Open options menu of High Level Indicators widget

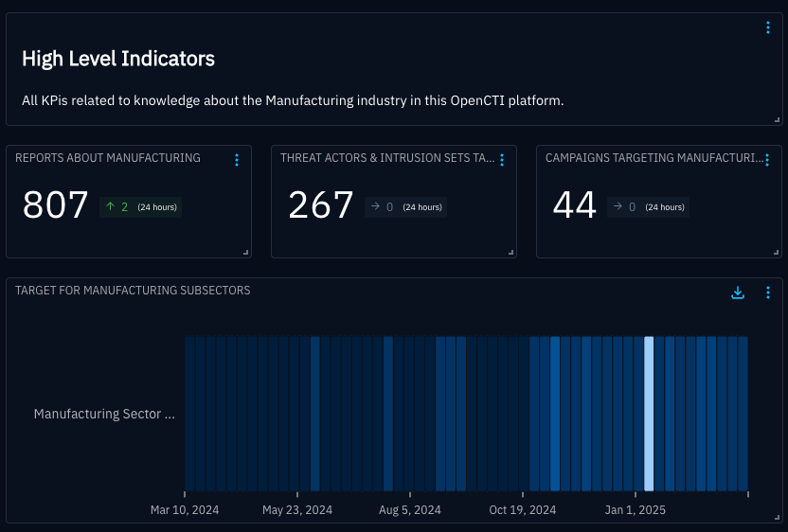coord(767,27)
